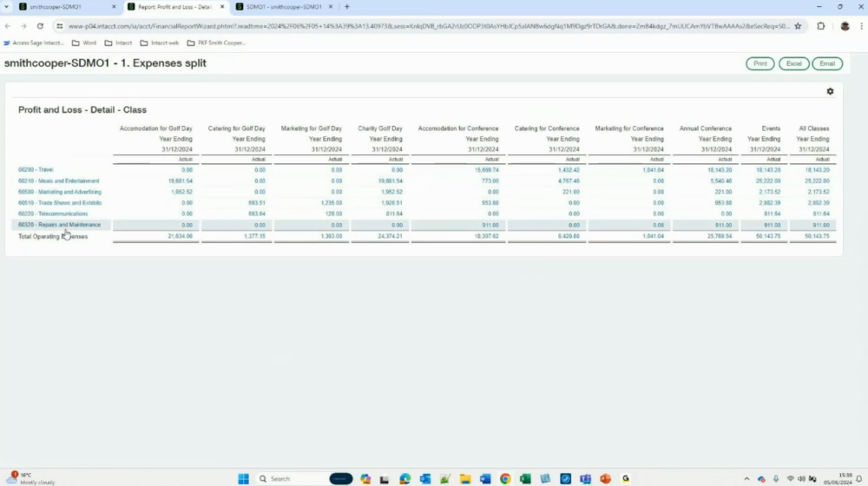This screenshot has height=486, width=868.
Task: Open account 60500 - Marketing and Advertising
Action: (x=60, y=192)
